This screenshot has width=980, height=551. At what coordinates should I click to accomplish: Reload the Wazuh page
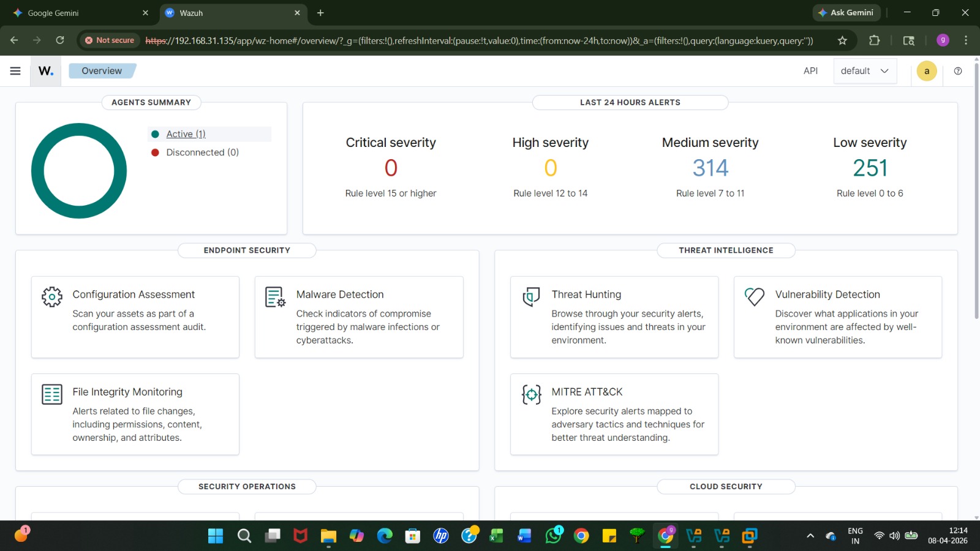point(60,40)
